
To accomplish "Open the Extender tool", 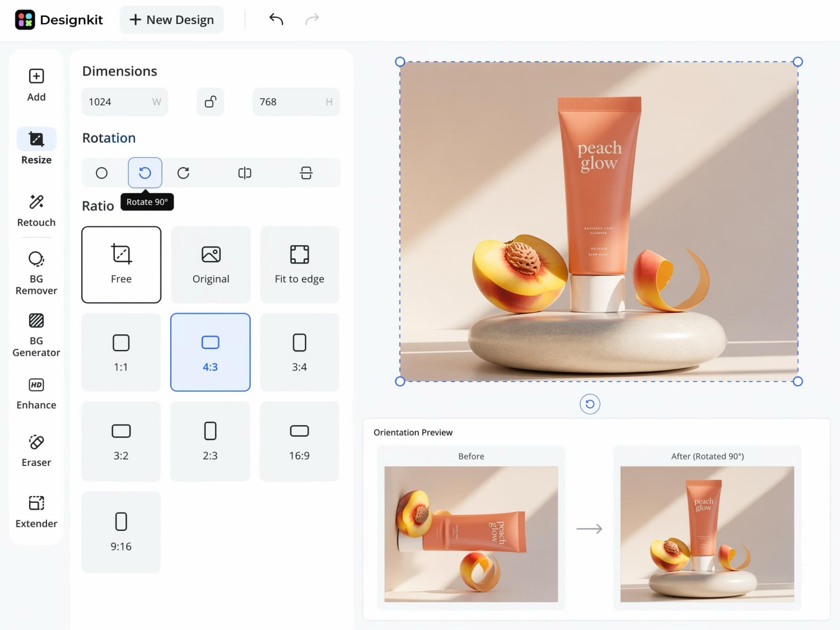I will coord(36,511).
